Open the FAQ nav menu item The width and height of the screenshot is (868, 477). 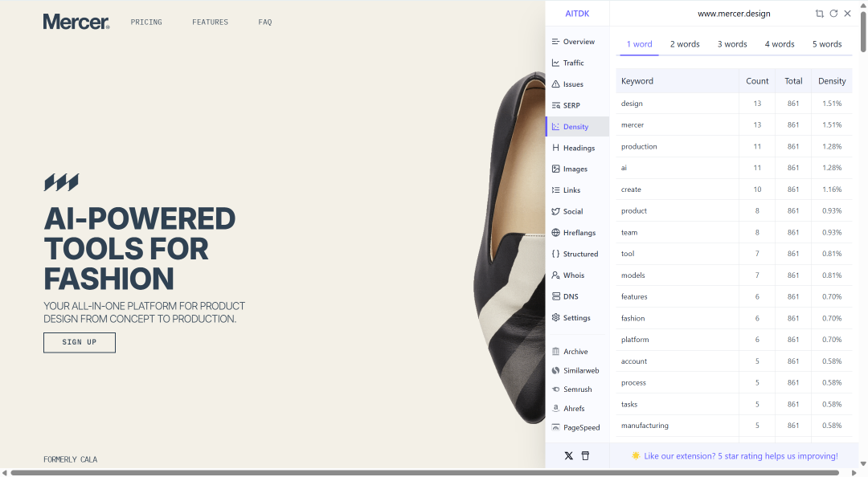pyautogui.click(x=265, y=22)
